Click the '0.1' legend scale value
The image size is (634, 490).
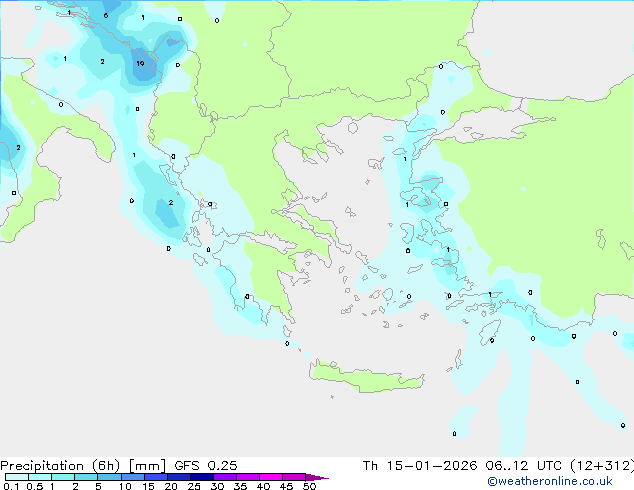[x=11, y=486]
